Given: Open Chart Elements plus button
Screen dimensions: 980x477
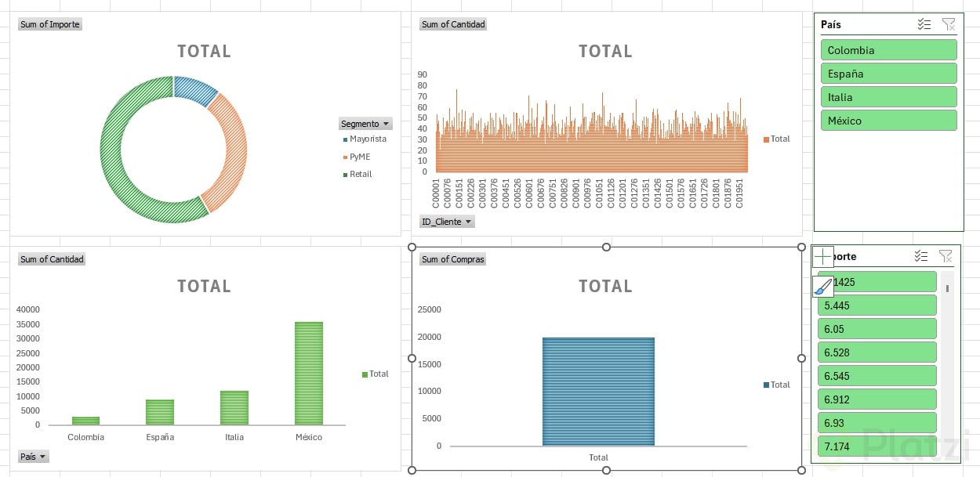Looking at the screenshot, I should click(x=822, y=256).
